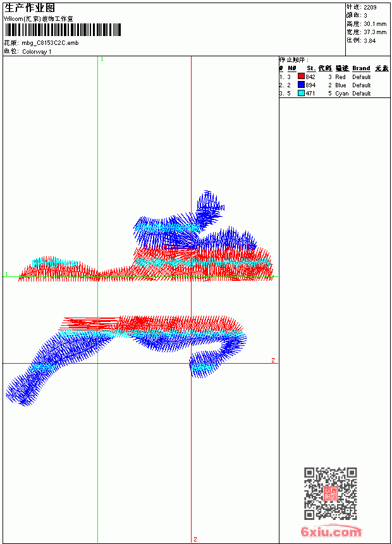The image size is (392, 544).
Task: Click the barcode under the Wilcom header
Action: coord(63,30)
